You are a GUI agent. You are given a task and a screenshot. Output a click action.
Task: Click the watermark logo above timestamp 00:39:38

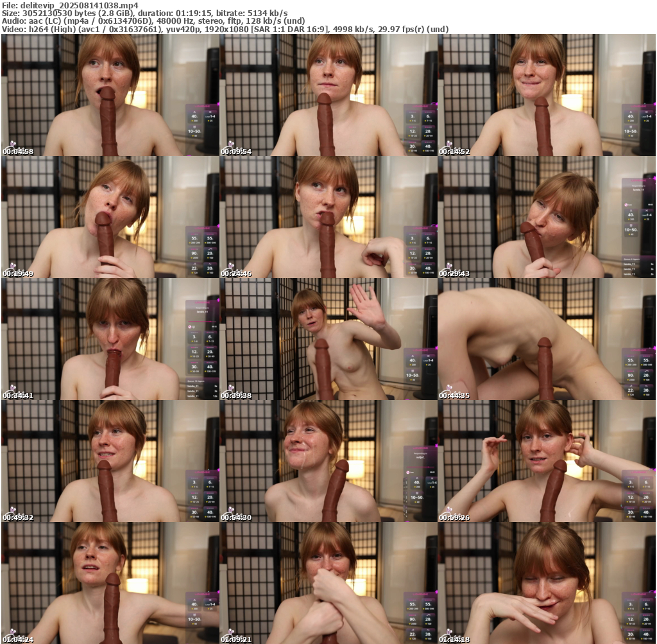(230, 388)
